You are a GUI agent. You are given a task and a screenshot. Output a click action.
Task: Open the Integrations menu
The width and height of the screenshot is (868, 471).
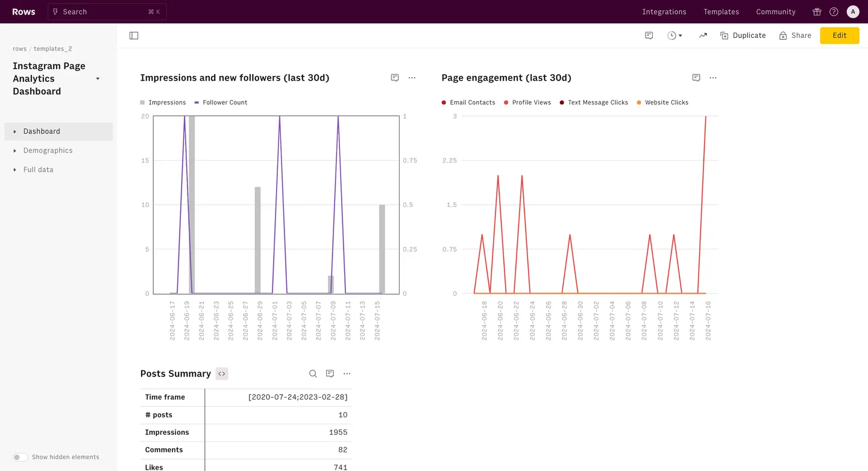pos(664,11)
